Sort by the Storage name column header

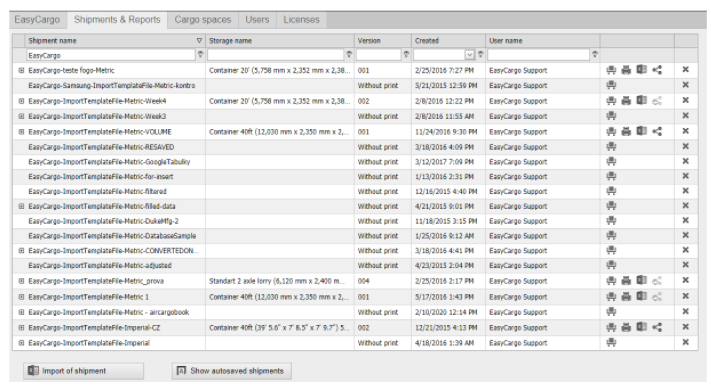click(279, 40)
